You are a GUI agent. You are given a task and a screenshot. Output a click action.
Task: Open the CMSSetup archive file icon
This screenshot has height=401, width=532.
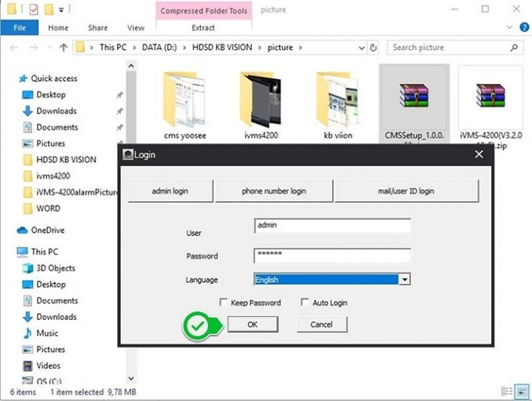[413, 96]
